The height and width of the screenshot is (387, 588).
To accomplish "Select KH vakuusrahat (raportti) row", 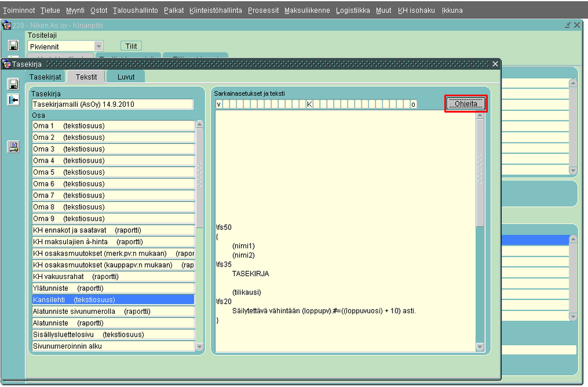I will (113, 277).
